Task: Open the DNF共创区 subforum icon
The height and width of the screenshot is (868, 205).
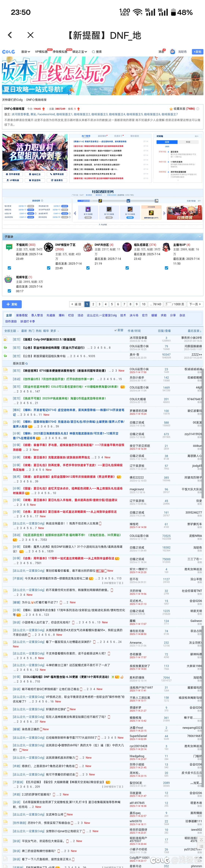Action: [x=88, y=247]
